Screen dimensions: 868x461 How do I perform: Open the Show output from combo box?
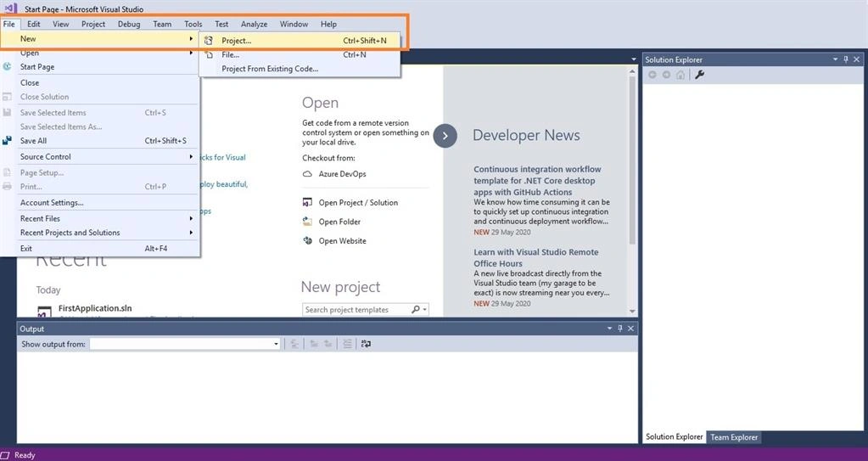[x=185, y=344]
